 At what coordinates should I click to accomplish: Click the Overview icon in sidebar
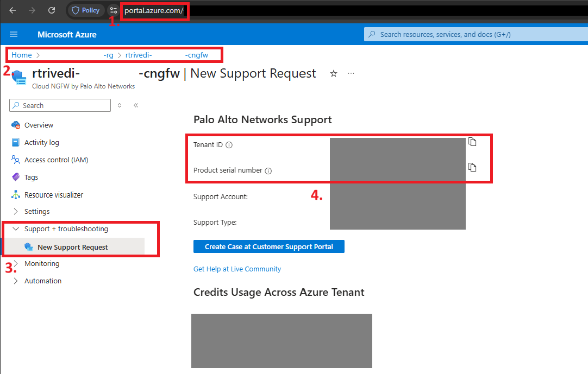pos(16,125)
